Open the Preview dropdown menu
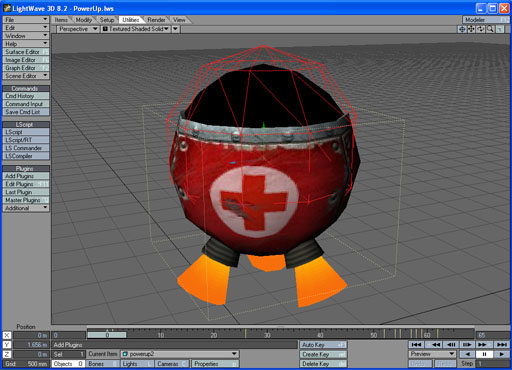Screen dimensions: 512x370 pyautogui.click(x=432, y=354)
